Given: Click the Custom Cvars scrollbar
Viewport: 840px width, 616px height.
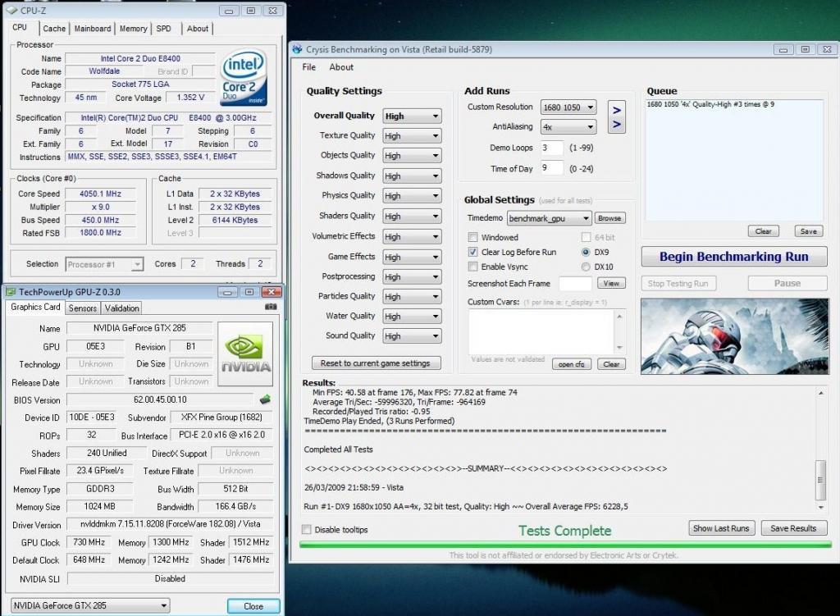Looking at the screenshot, I should tap(619, 331).
